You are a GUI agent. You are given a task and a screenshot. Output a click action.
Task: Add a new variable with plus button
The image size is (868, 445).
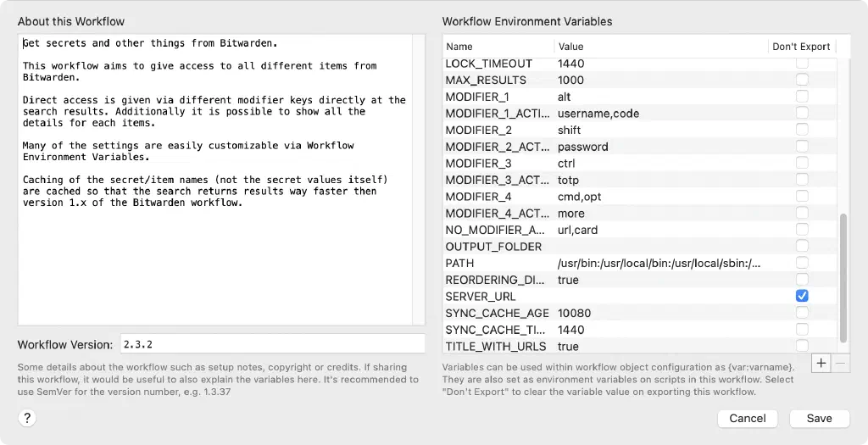pos(821,363)
